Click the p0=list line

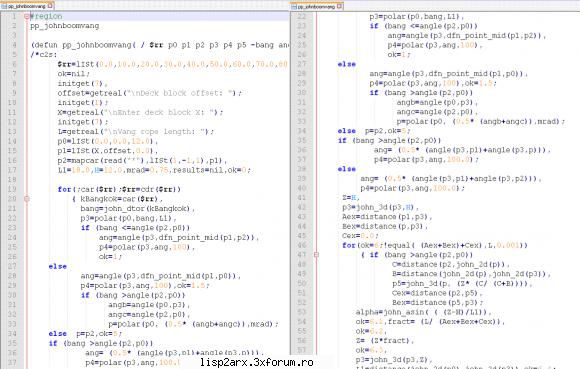[108, 141]
